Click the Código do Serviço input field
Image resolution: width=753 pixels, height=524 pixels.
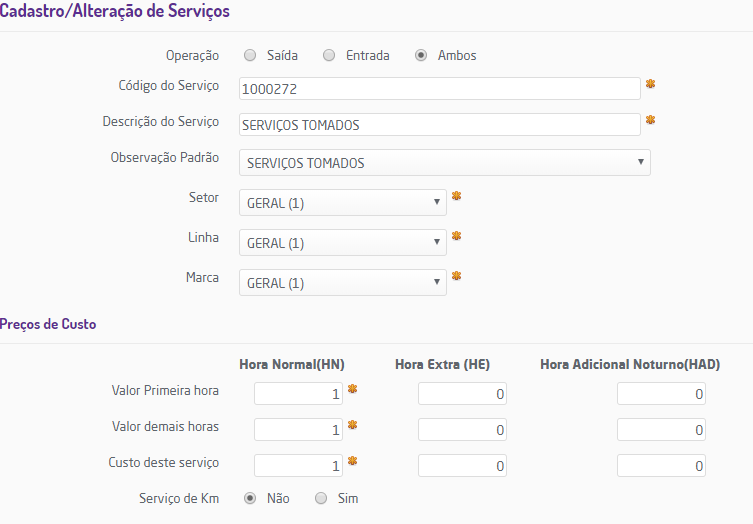(x=440, y=89)
